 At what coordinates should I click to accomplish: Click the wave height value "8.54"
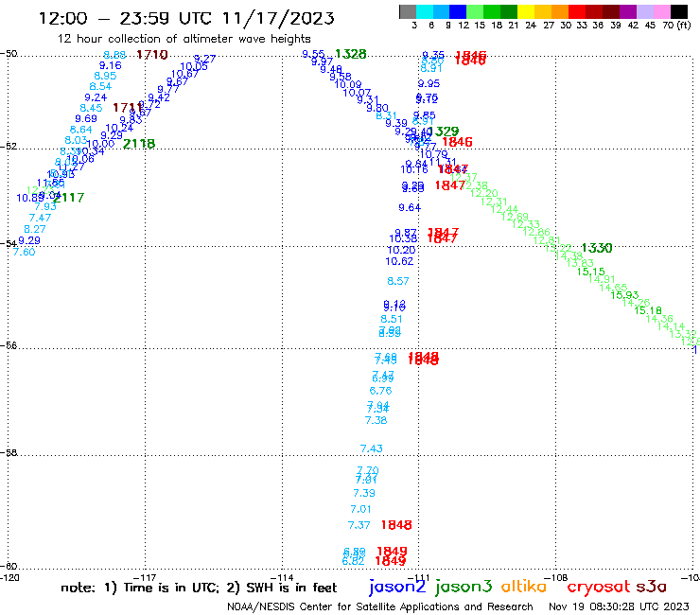(100, 87)
